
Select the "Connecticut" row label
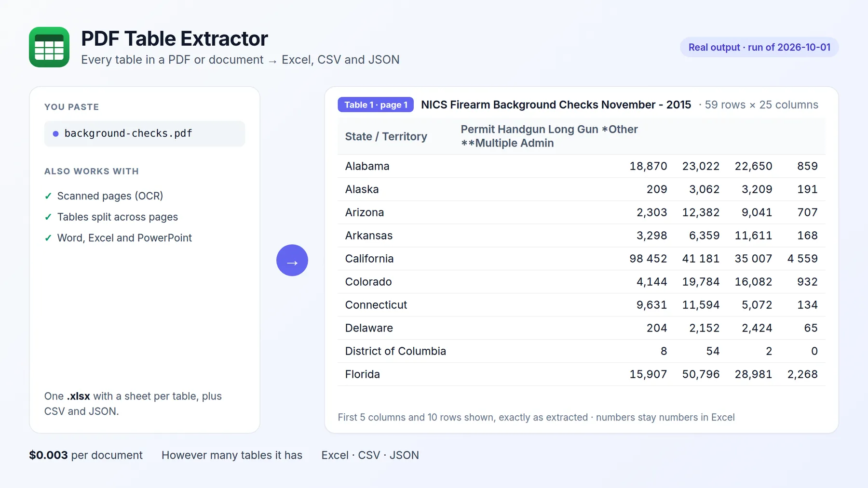[x=376, y=305]
